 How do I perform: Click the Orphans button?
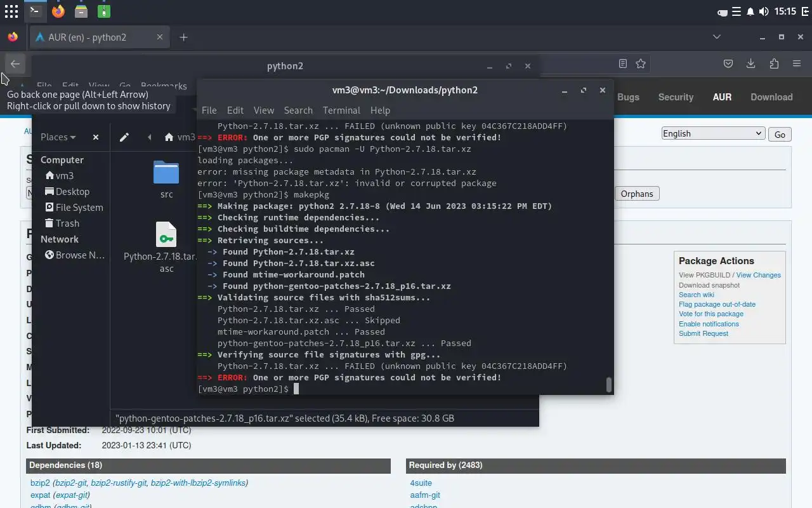pyautogui.click(x=637, y=194)
